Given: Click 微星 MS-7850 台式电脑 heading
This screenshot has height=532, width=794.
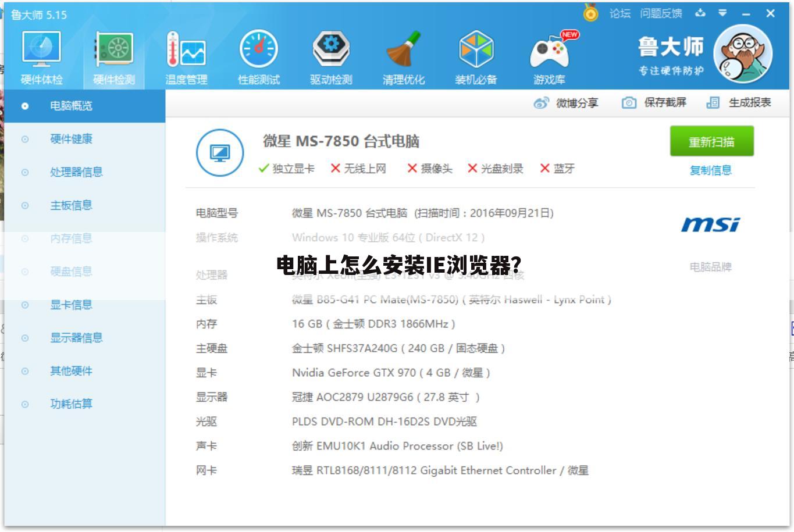Looking at the screenshot, I should coord(341,141).
